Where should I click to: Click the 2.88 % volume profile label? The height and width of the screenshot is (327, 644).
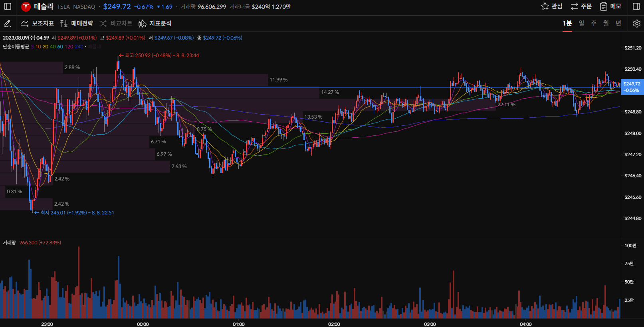(72, 67)
